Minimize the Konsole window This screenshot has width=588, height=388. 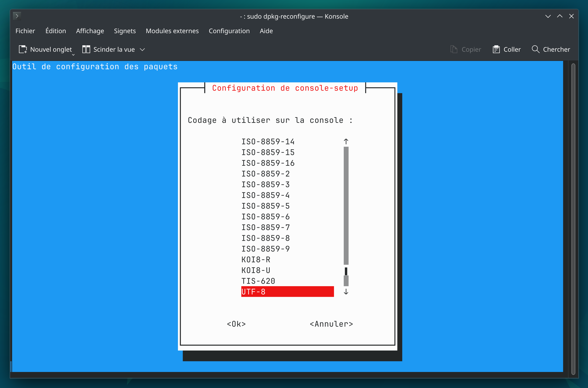(548, 16)
